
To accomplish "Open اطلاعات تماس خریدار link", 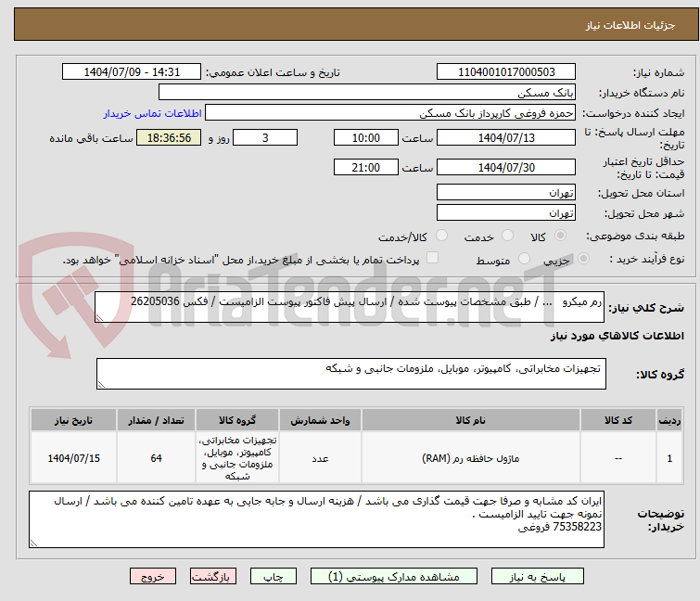I will click(153, 113).
